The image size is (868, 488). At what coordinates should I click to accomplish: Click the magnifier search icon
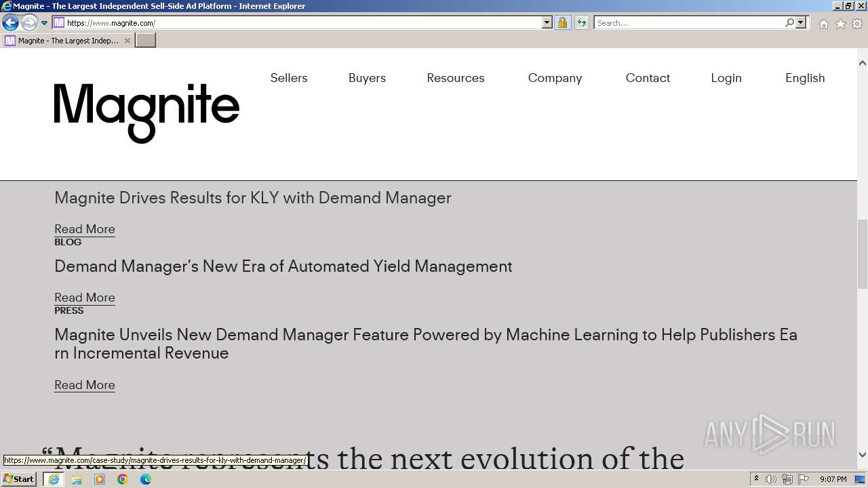pos(789,23)
